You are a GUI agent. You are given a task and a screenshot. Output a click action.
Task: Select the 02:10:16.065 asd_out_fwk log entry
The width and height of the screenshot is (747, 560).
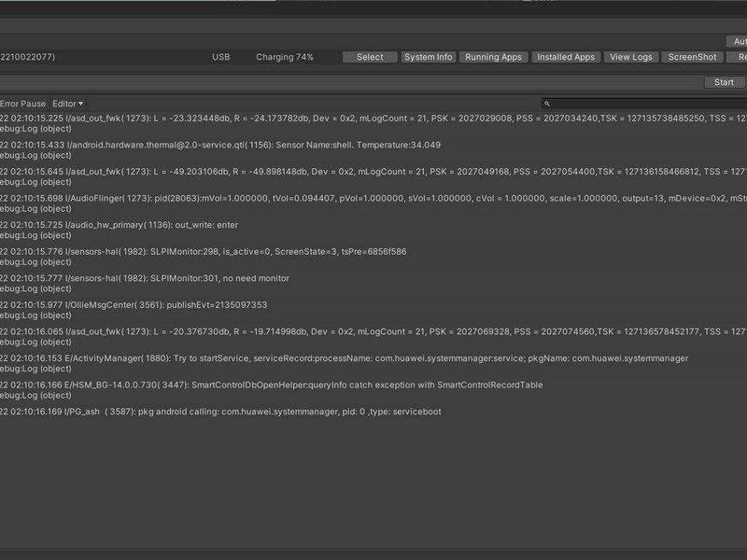[373, 337]
